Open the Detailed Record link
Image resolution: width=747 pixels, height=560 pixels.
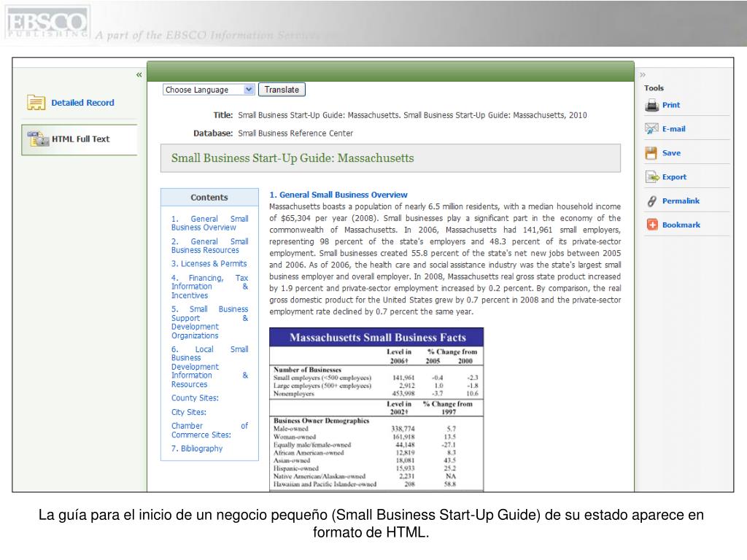click(83, 103)
